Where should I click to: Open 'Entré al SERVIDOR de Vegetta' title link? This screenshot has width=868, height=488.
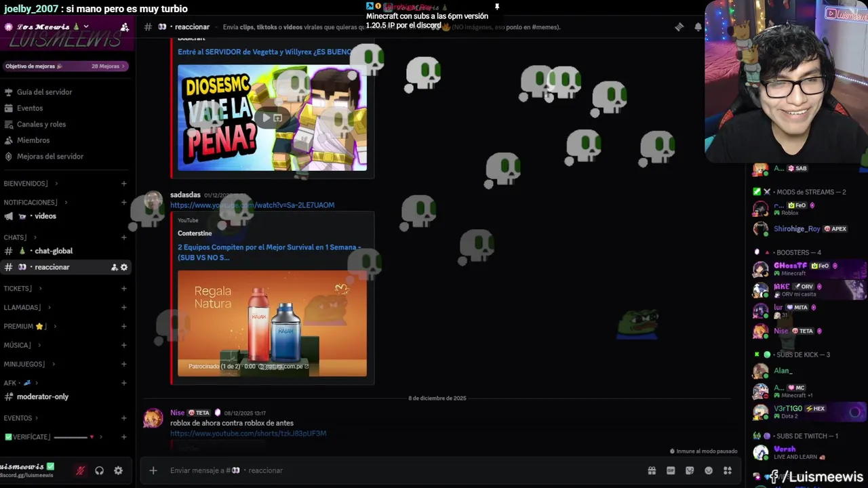coord(265,52)
